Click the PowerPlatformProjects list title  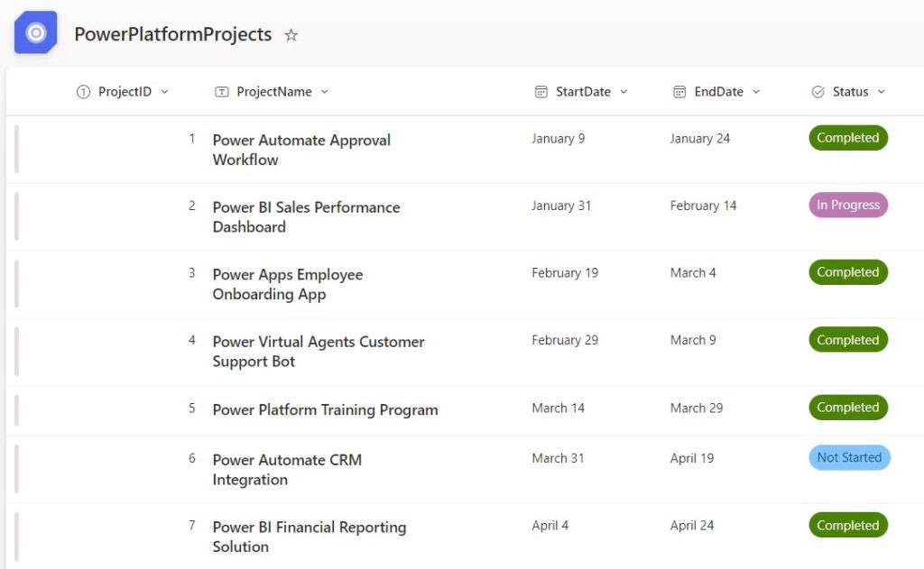point(173,35)
